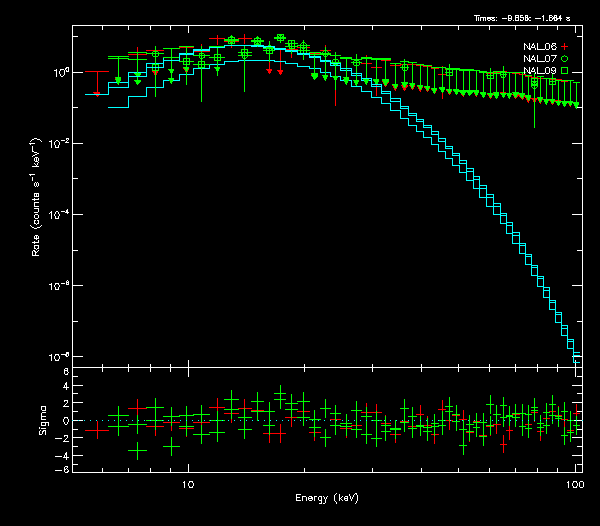Select the NAI_07 legend label

[539, 59]
